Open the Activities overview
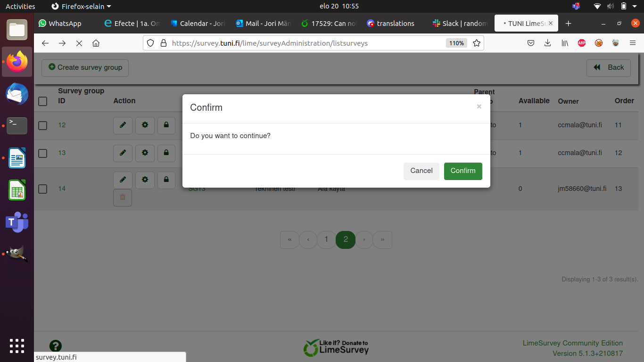Screen dimensions: 644x362 pos(20,6)
